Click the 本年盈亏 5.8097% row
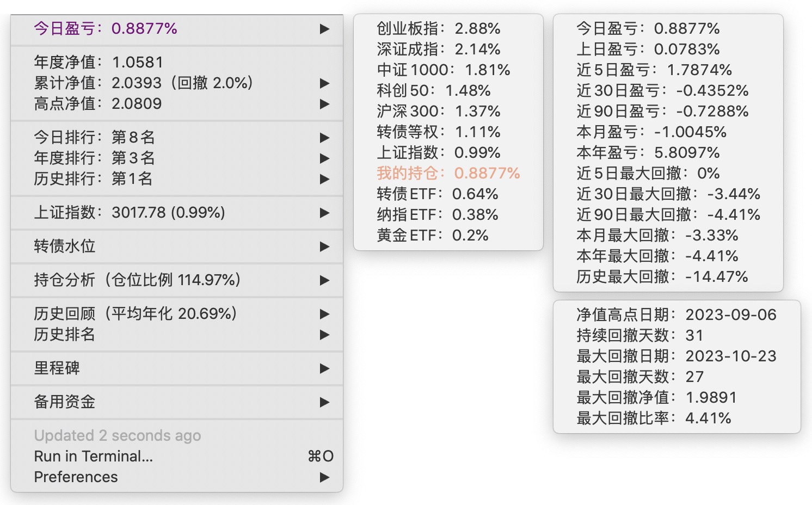812x505 pixels. point(648,153)
